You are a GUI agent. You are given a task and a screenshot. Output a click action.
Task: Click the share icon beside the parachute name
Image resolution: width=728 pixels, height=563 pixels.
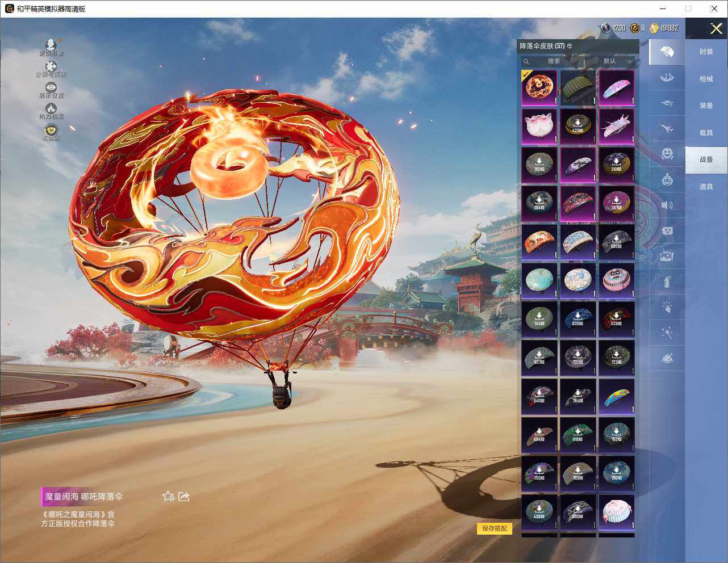coord(183,497)
